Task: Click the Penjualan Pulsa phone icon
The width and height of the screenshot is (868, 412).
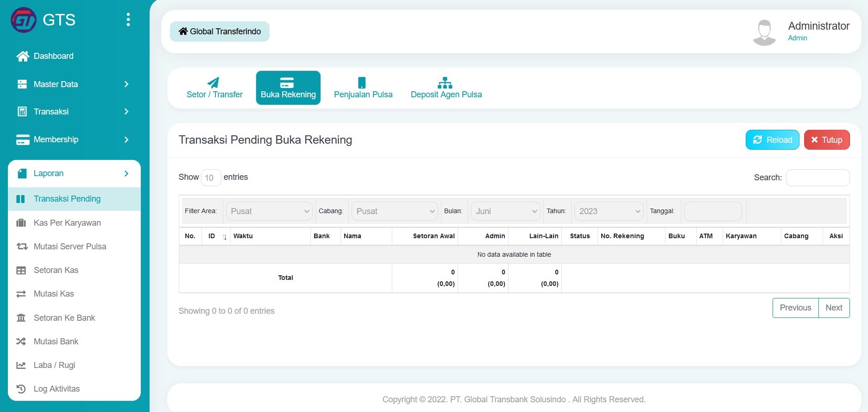Action: point(362,82)
